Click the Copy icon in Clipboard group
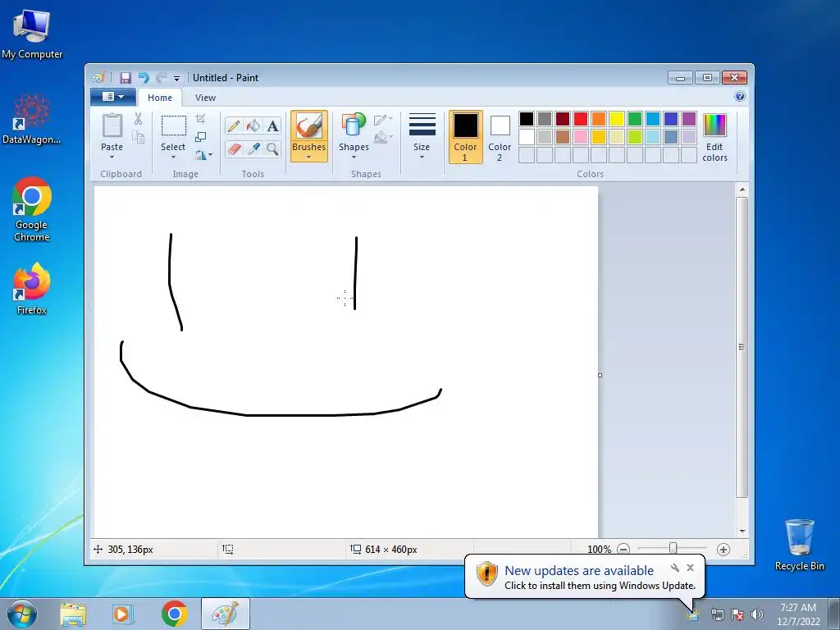840x630 pixels. coord(138,137)
